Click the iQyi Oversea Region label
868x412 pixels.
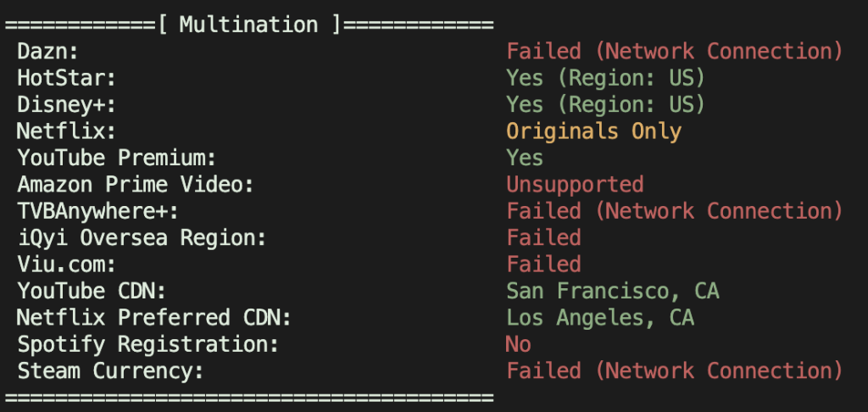coord(142,237)
